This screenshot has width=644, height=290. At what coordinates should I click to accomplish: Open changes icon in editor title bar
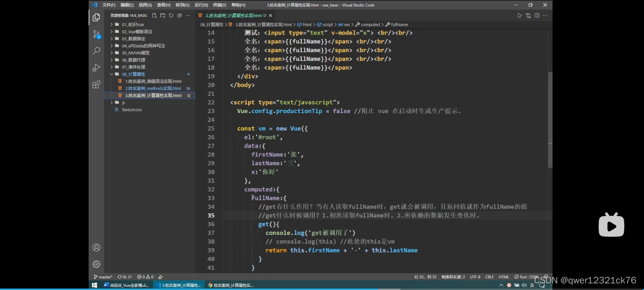tap(528, 16)
